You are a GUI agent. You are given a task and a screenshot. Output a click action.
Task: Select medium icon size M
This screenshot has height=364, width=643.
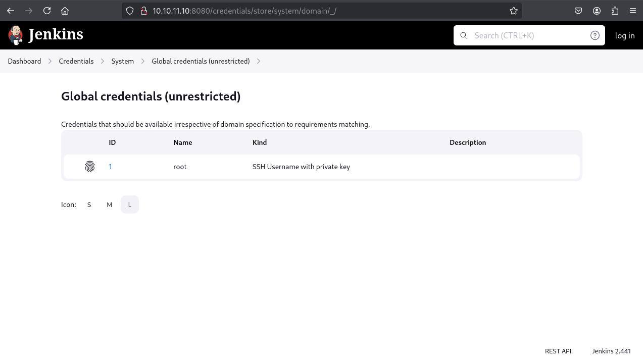click(x=109, y=204)
